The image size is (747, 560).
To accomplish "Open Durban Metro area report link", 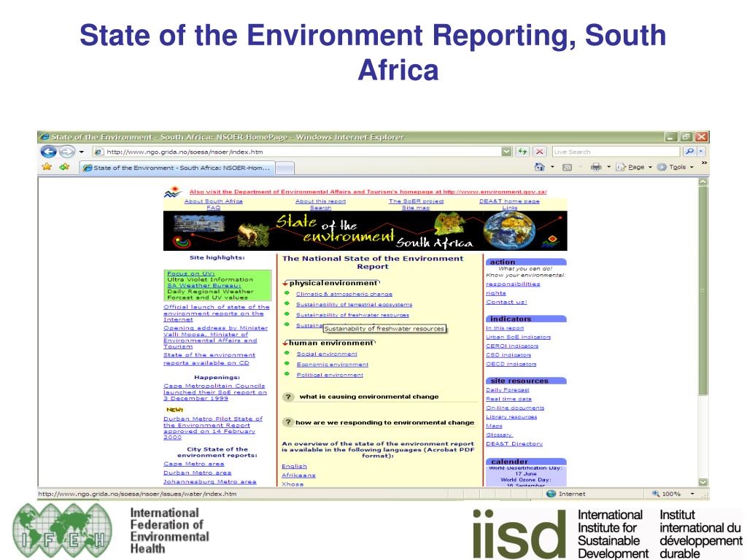I will pyautogui.click(x=197, y=472).
